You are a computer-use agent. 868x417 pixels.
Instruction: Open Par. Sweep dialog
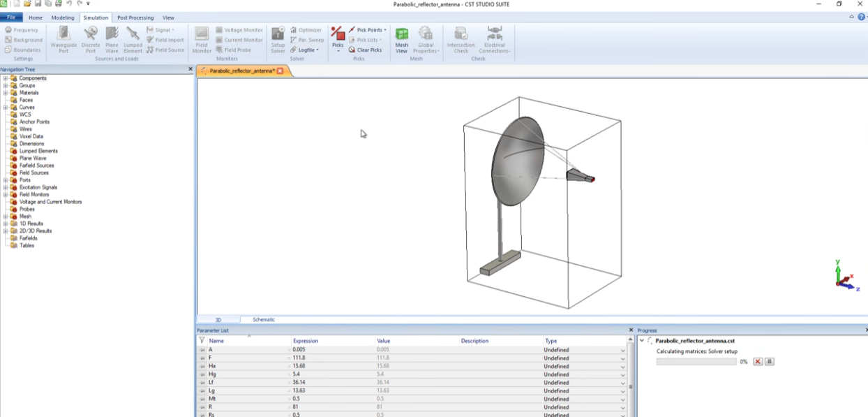(x=307, y=40)
